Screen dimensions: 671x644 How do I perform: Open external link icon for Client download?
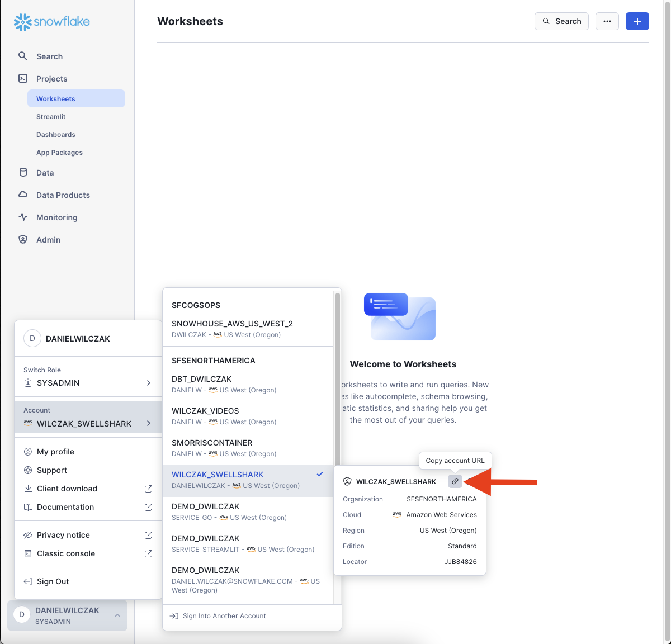148,489
